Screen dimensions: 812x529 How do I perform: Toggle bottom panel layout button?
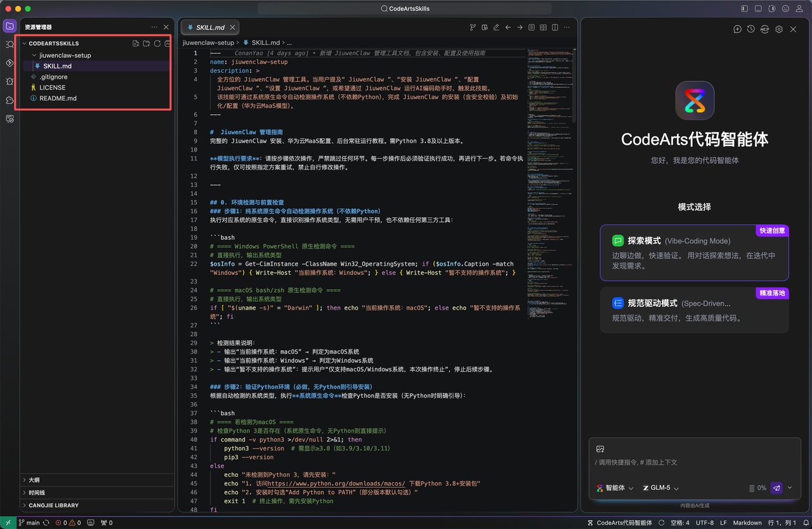point(758,9)
